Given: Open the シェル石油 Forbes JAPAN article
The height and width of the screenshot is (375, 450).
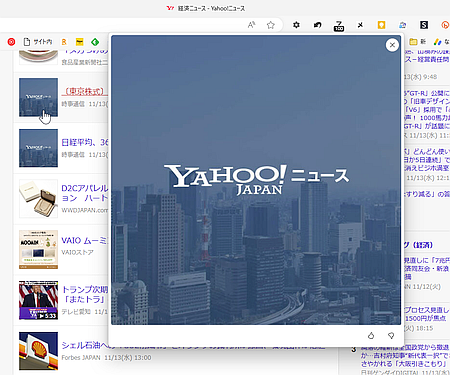Looking at the screenshot, I should coord(85,345).
